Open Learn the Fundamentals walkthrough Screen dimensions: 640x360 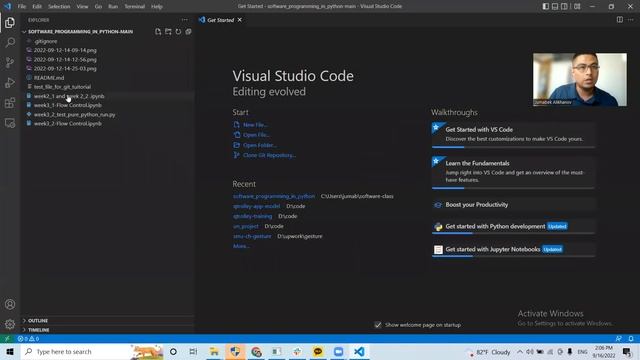coord(513,172)
